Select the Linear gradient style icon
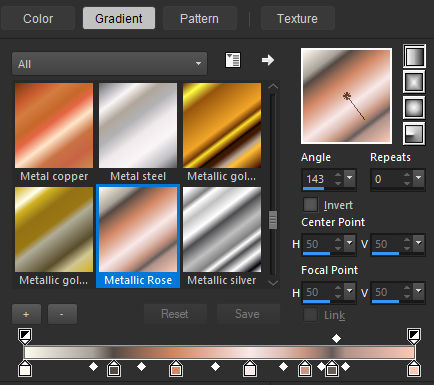The height and width of the screenshot is (385, 434). point(414,56)
